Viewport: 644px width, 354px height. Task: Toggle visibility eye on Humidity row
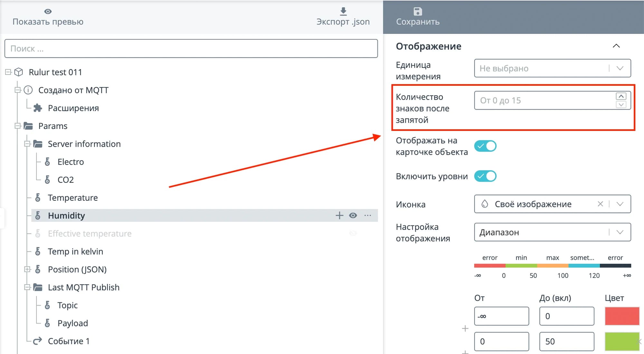353,215
